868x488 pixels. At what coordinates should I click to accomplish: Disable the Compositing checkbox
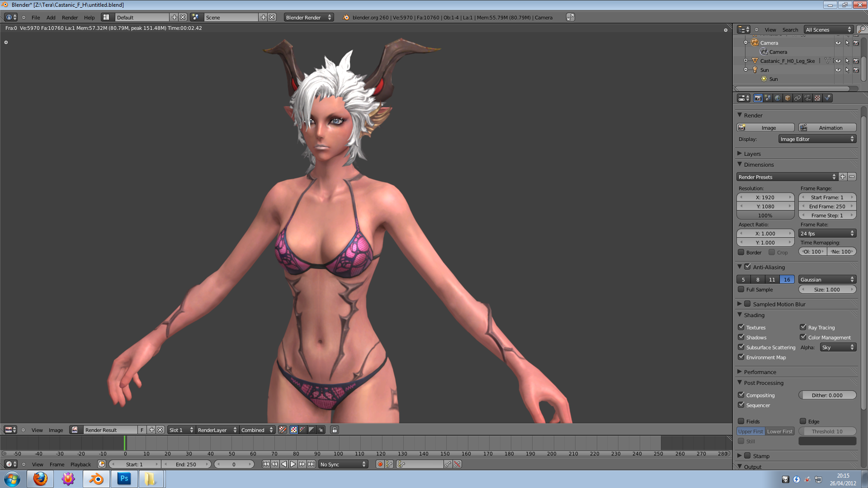point(741,395)
